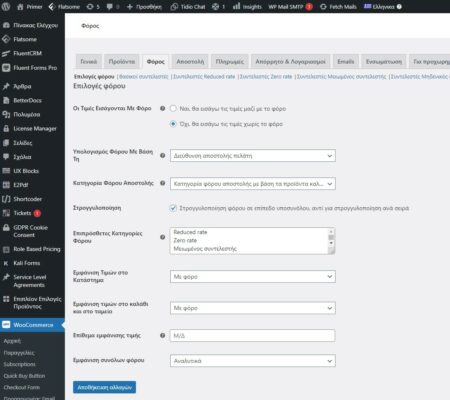Viewport: 450px width, 400px height.
Task: Open the Εμφάνιση Τιμών στο Κατάστημα dropdown
Action: pyautogui.click(x=253, y=277)
